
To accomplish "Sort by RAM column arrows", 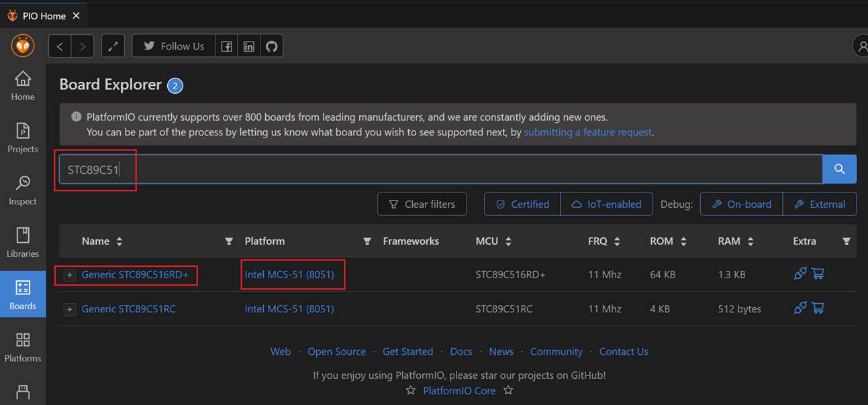I will pyautogui.click(x=751, y=241).
